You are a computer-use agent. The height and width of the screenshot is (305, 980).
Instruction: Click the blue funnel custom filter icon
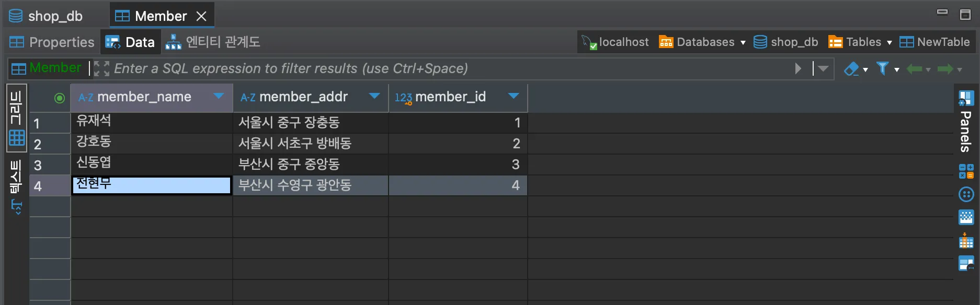[x=882, y=69]
